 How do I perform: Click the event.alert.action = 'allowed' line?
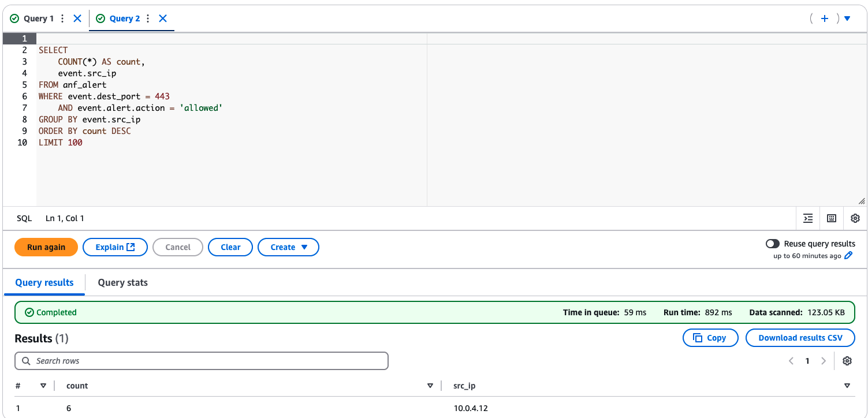140,108
